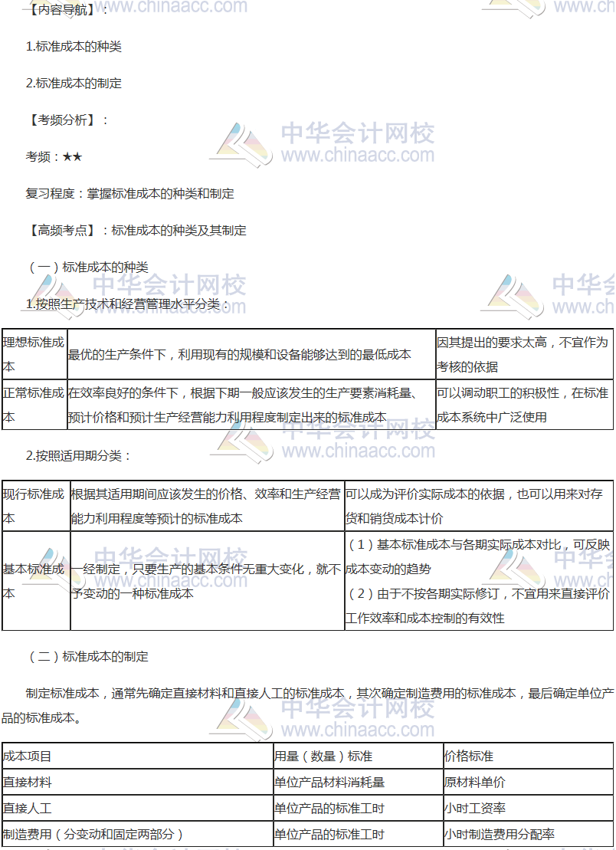616x850 pixels.
Task: Click the 基本标准成本 table cell
Action: pos(34,581)
